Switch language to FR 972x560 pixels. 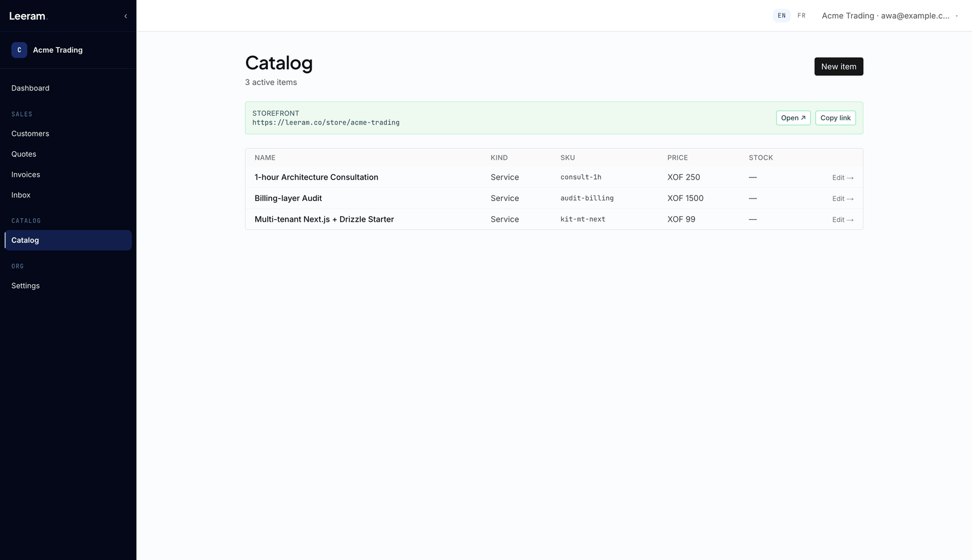click(802, 16)
